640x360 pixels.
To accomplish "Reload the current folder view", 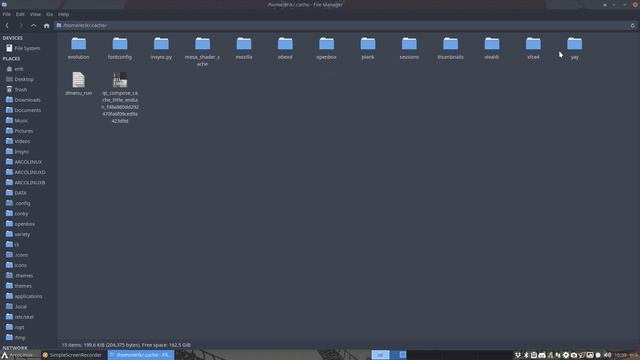I will (x=632, y=25).
